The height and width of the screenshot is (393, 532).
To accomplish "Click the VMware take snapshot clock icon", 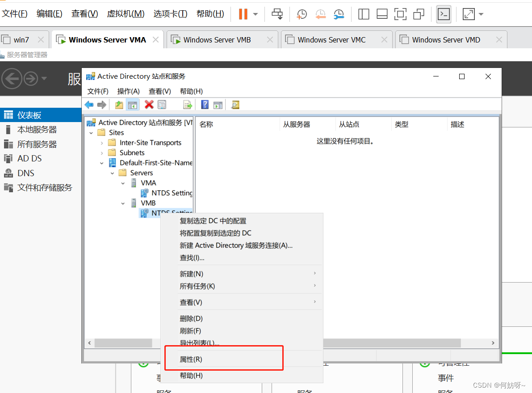I will (x=302, y=14).
